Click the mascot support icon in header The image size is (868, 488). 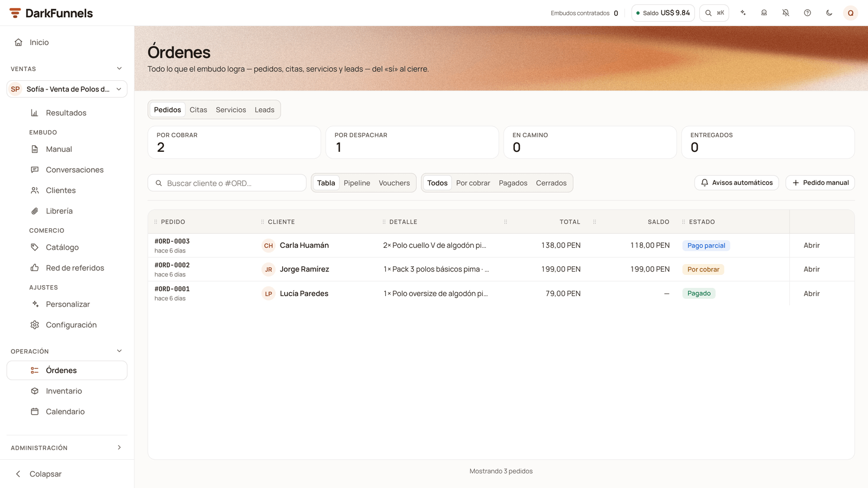tap(764, 13)
